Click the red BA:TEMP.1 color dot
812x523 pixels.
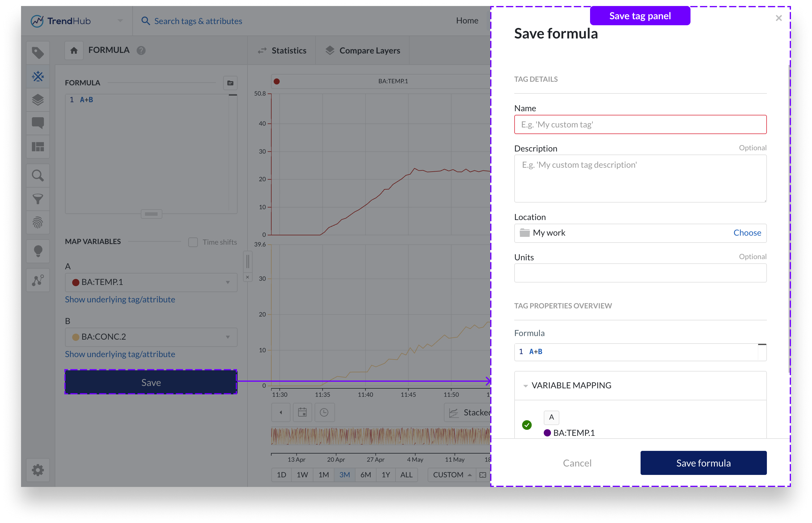277,81
